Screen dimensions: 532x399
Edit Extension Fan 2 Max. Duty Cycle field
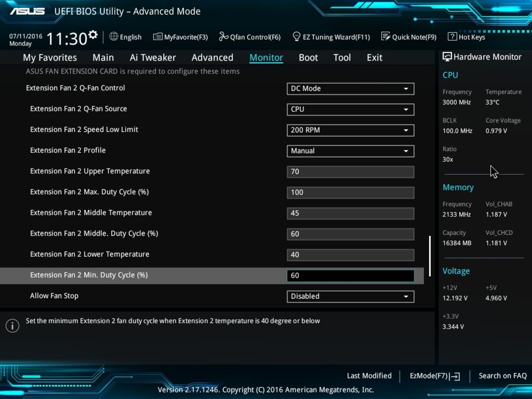point(350,192)
